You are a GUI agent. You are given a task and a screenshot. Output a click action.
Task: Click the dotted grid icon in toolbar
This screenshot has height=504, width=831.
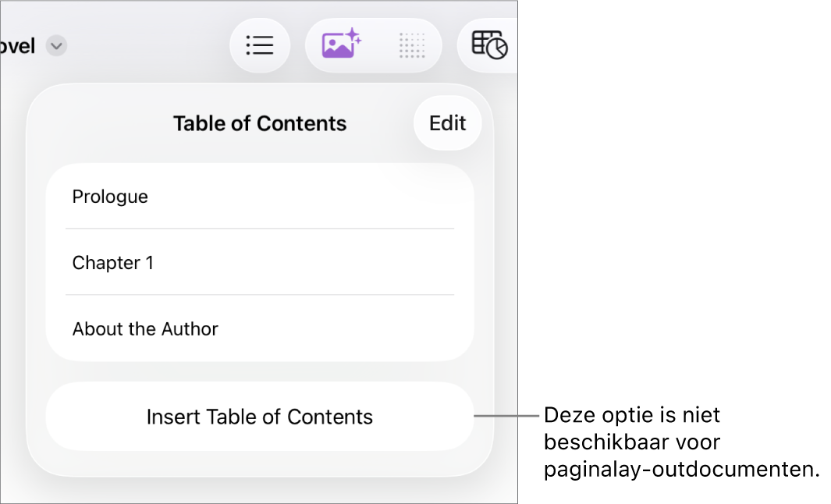pyautogui.click(x=411, y=45)
